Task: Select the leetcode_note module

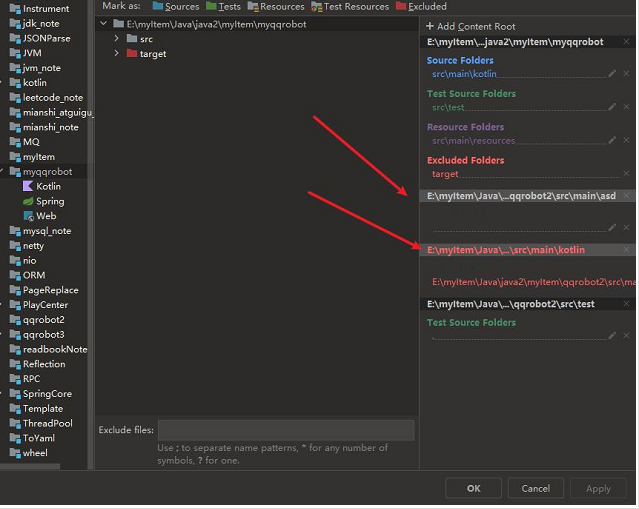Action: pyautogui.click(x=46, y=97)
